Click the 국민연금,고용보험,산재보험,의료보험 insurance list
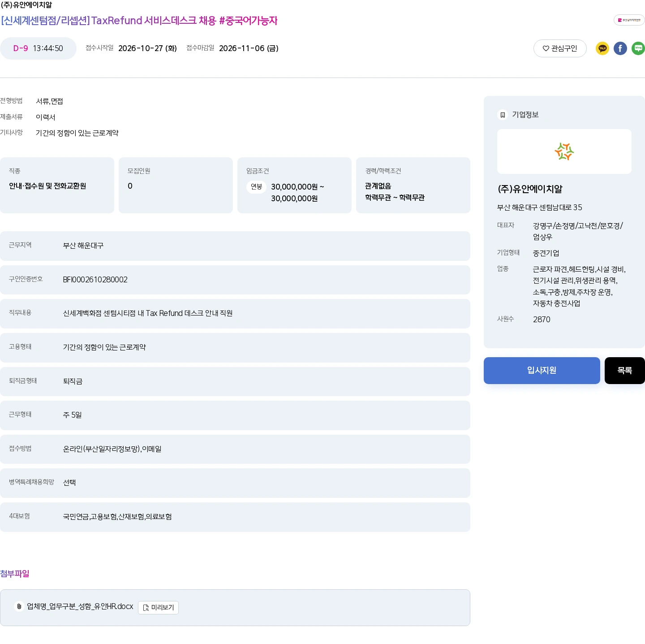This screenshot has height=644, width=645. 117,517
